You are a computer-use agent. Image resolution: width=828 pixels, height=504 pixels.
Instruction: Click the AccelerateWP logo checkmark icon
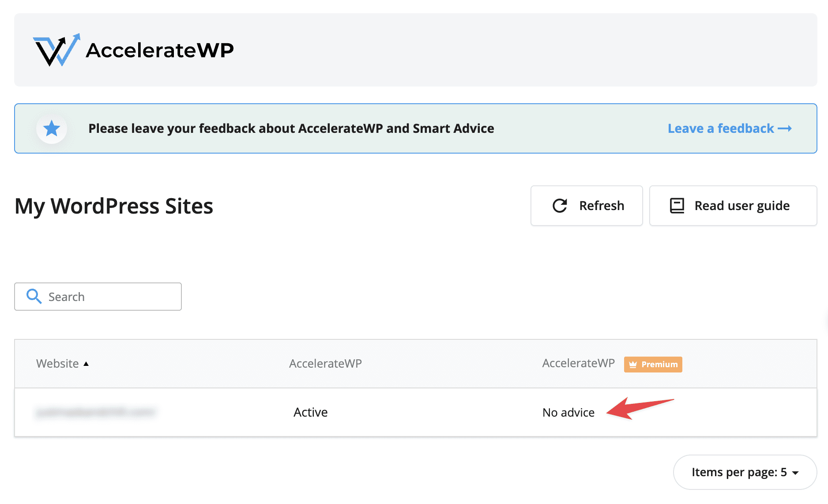(x=56, y=50)
